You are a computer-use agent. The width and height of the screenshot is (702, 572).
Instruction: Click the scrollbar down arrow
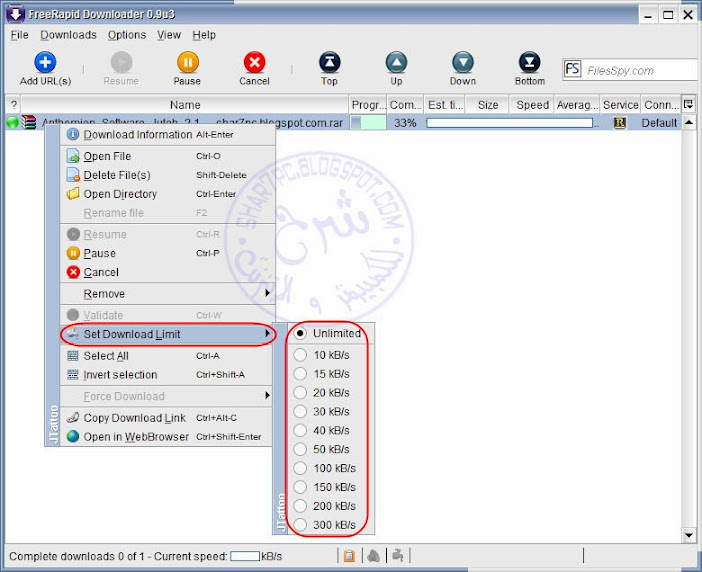coord(689,534)
